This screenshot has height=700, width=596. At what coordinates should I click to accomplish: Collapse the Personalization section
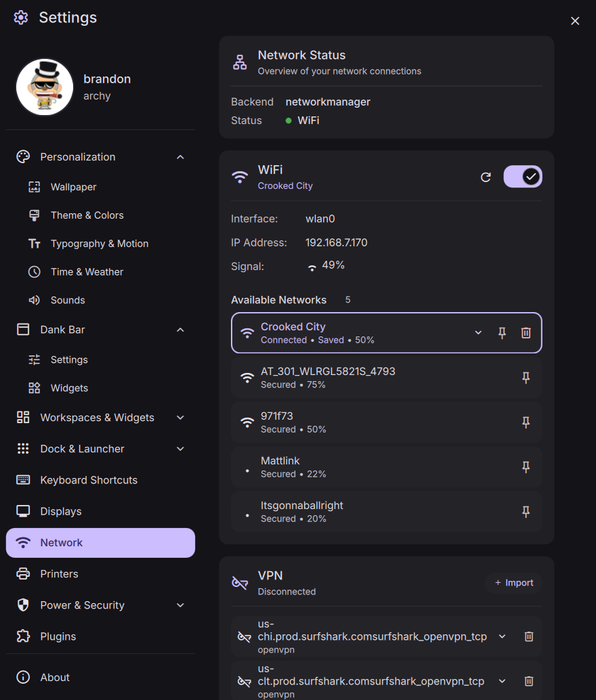(x=180, y=157)
